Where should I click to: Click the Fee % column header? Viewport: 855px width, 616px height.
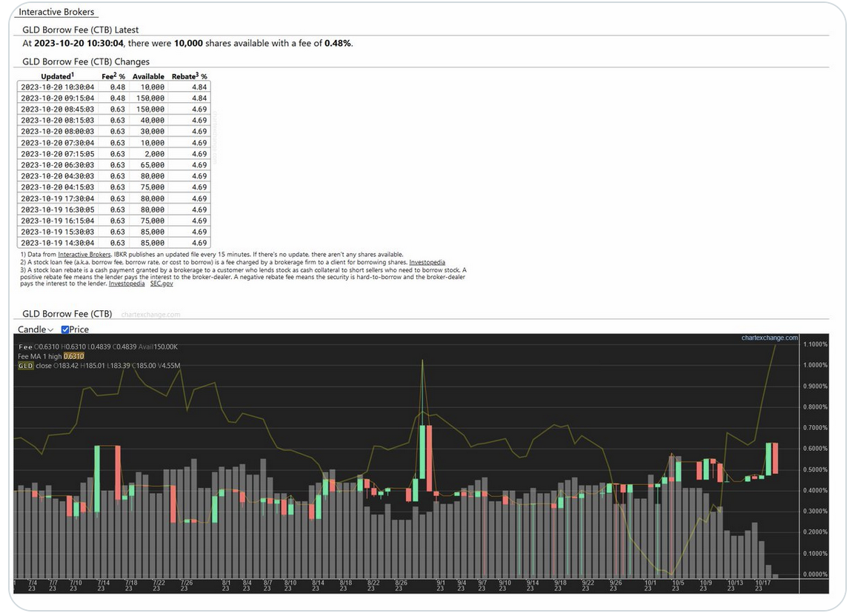[113, 76]
